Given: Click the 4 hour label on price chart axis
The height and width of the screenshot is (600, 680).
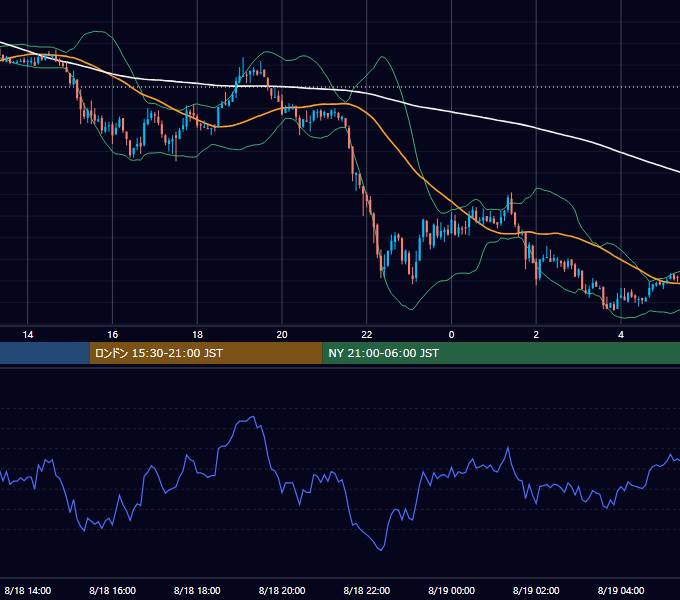Looking at the screenshot, I should coord(621,335).
